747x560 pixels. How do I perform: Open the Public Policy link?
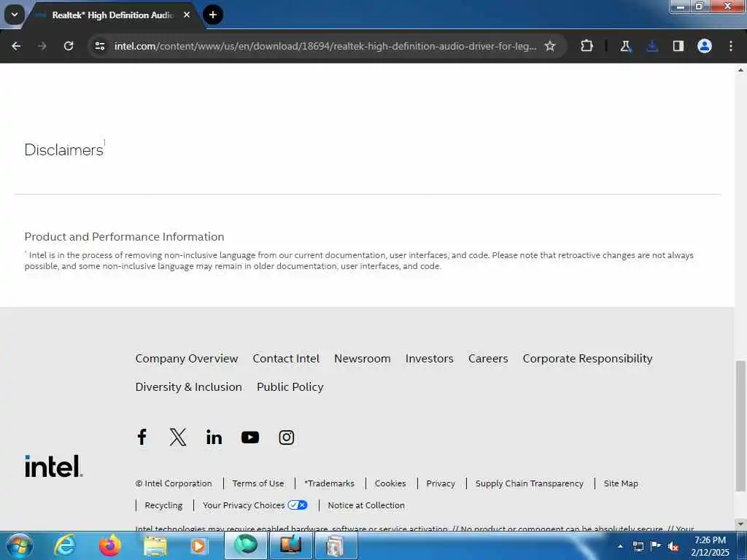point(290,386)
